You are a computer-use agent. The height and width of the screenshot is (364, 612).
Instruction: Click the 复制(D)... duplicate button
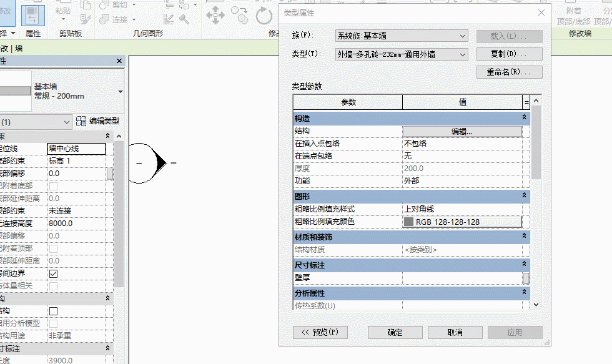pyautogui.click(x=510, y=54)
